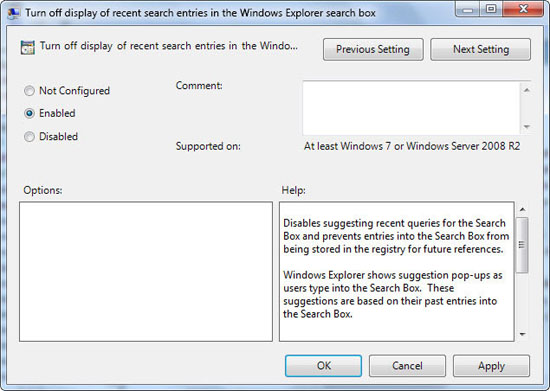The height and width of the screenshot is (391, 550).
Task: Click 'At least Windows 7 or Windows Server 2008 R2'
Action: [412, 146]
